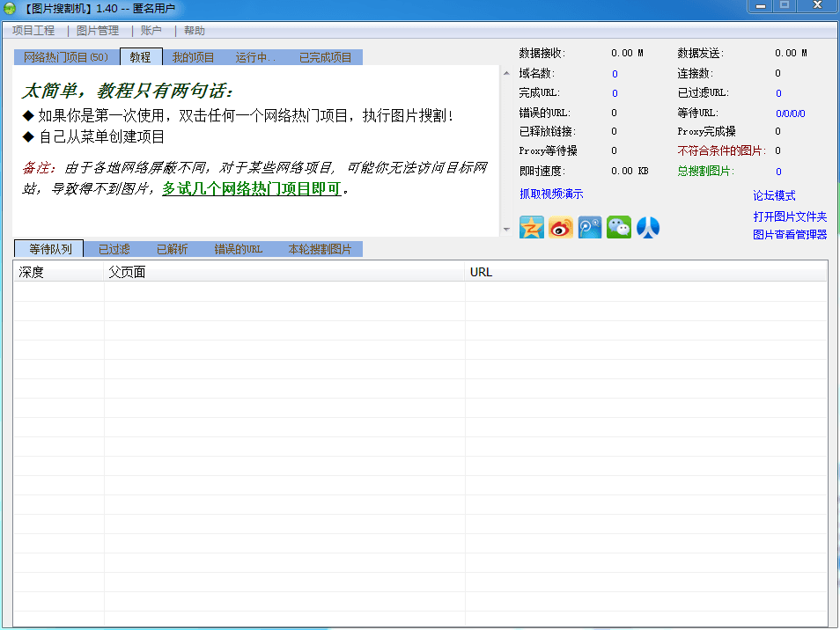Click the down scroll arrow beside the tutorial
840x630 pixels.
pyautogui.click(x=505, y=228)
